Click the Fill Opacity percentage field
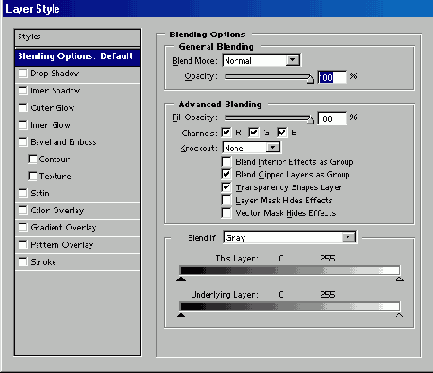 tap(332, 119)
